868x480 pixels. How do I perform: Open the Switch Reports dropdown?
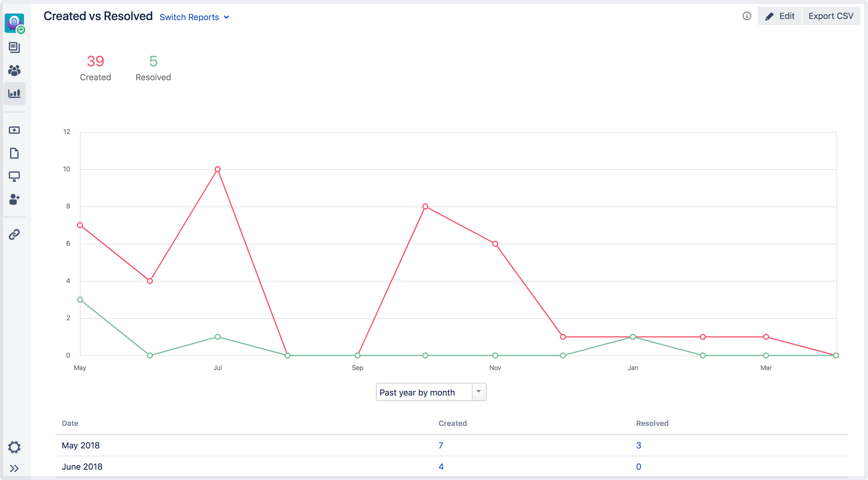tap(194, 17)
